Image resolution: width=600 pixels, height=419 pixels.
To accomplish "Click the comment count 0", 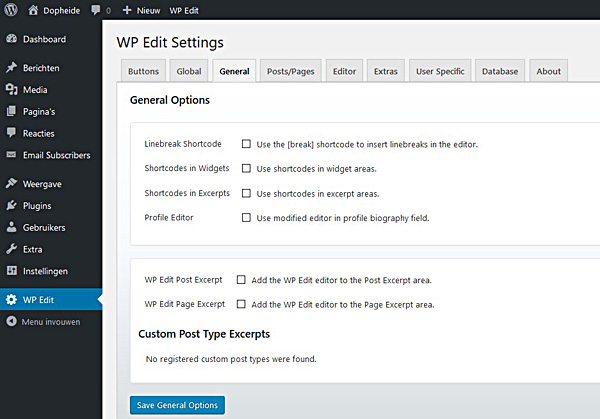I will click(109, 11).
